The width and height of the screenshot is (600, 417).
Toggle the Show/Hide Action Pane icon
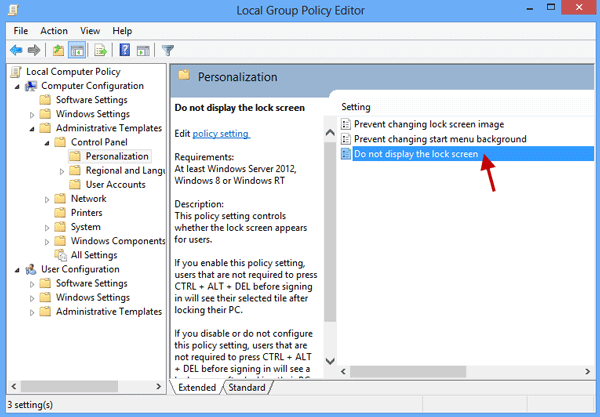pyautogui.click(x=143, y=50)
